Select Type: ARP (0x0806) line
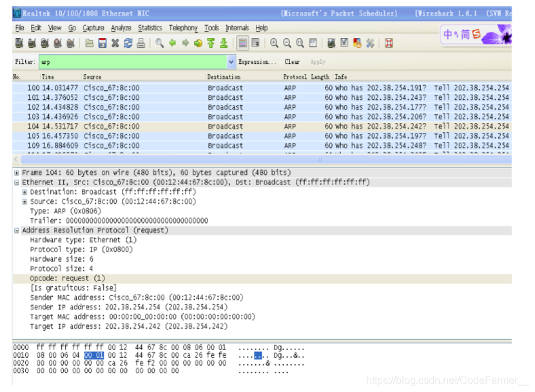Screen dimensions: 535x392 click(x=66, y=211)
